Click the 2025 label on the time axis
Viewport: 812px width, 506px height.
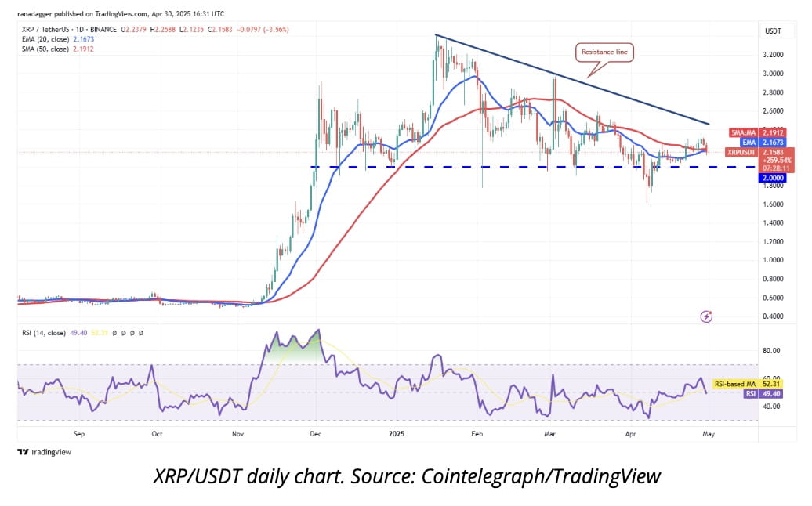(x=396, y=434)
